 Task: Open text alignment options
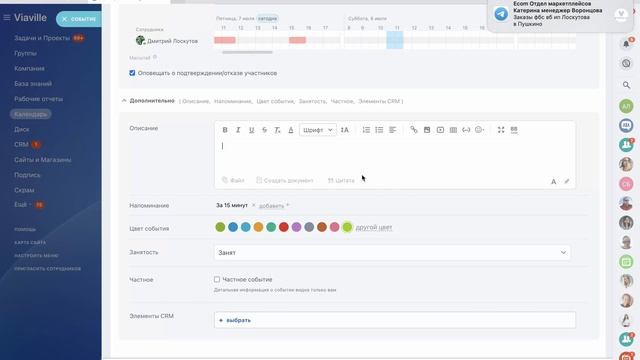393,130
